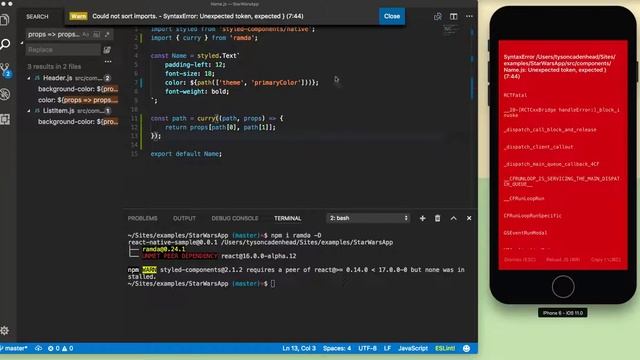
Task: Click the 'export default Name;' code line
Action: [x=186, y=154]
